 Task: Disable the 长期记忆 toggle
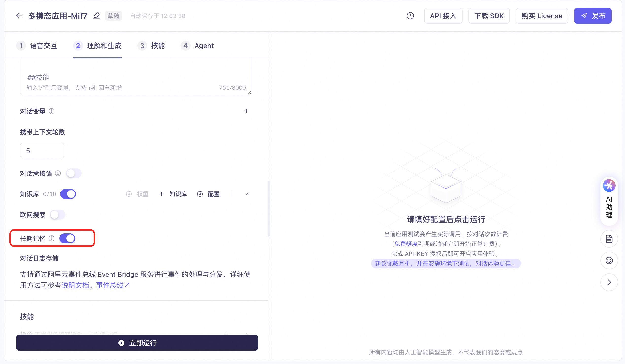(67, 238)
